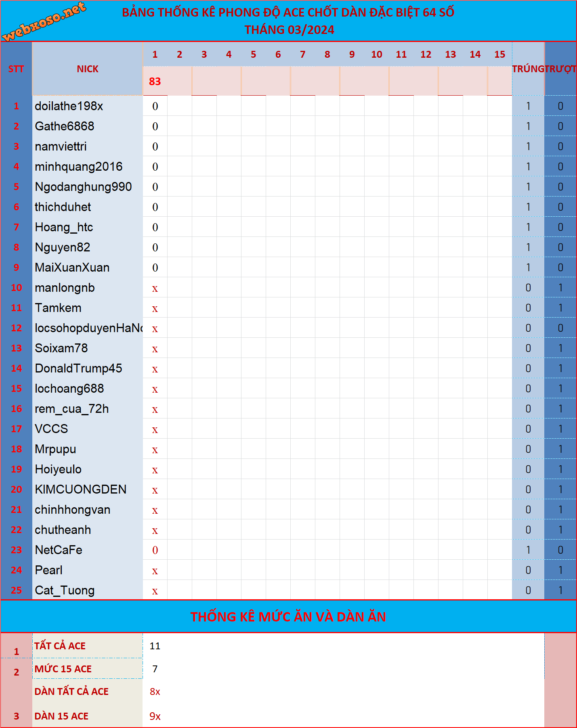Select the Mrpupu nick
This screenshot has height=728, width=577.
click(56, 449)
